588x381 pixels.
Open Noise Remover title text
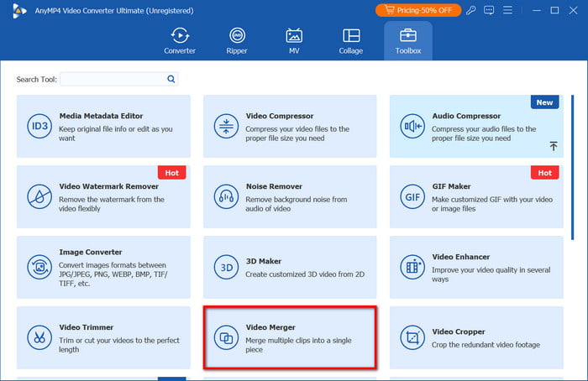coord(274,186)
